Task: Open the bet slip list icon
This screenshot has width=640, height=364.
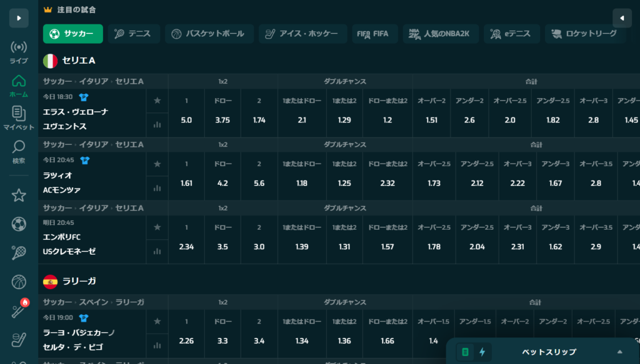Action: (x=465, y=352)
